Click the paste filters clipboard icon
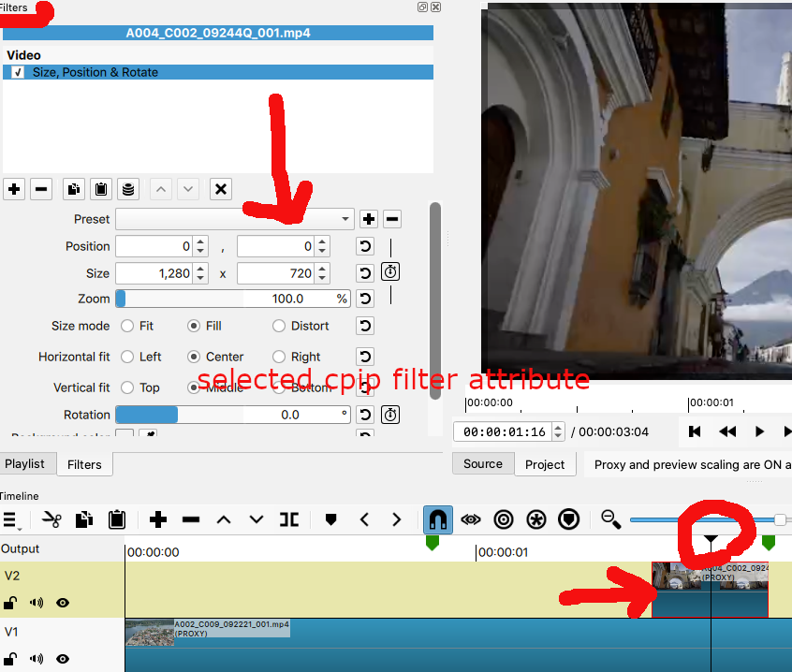This screenshot has height=672, width=792. click(x=101, y=189)
